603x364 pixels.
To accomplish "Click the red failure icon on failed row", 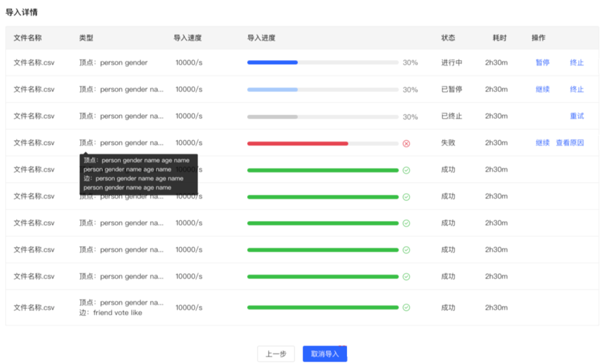I will [x=406, y=143].
